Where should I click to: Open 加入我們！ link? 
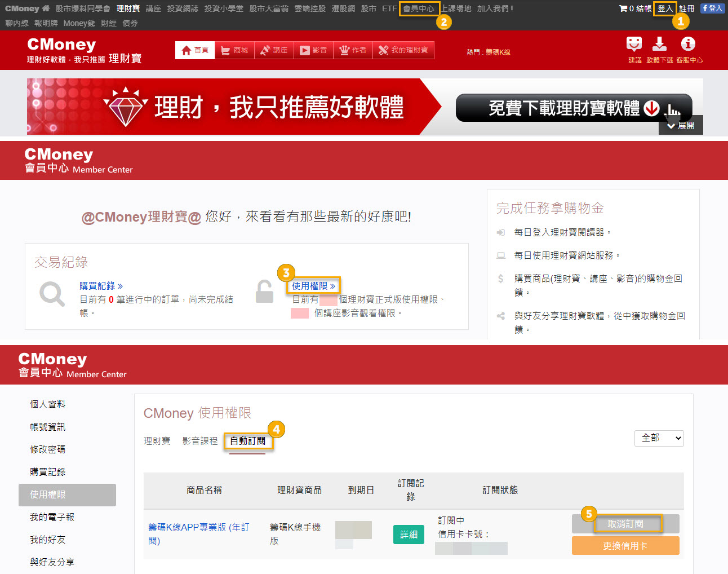pos(495,8)
